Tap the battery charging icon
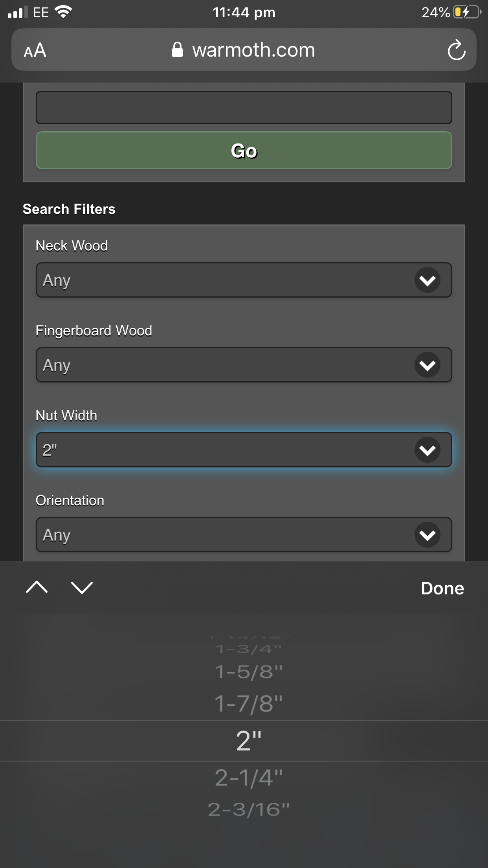Image resolution: width=488 pixels, height=868 pixels. coord(467,12)
